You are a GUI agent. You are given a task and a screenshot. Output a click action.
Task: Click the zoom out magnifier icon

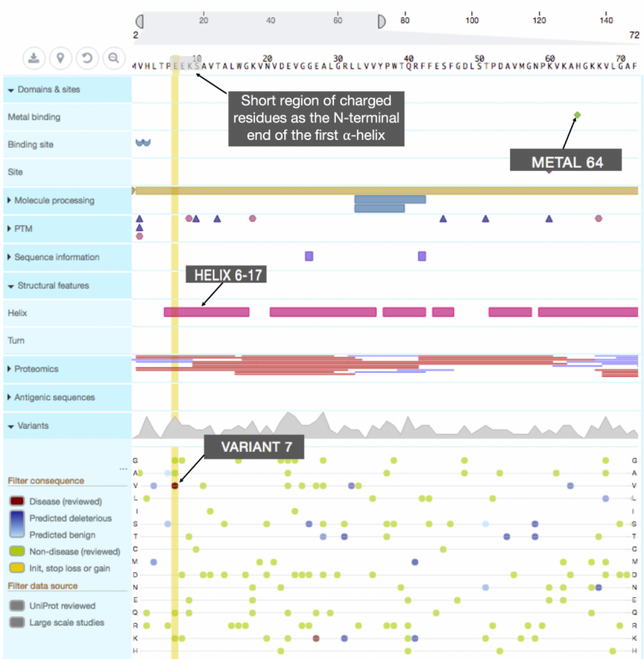coord(112,58)
